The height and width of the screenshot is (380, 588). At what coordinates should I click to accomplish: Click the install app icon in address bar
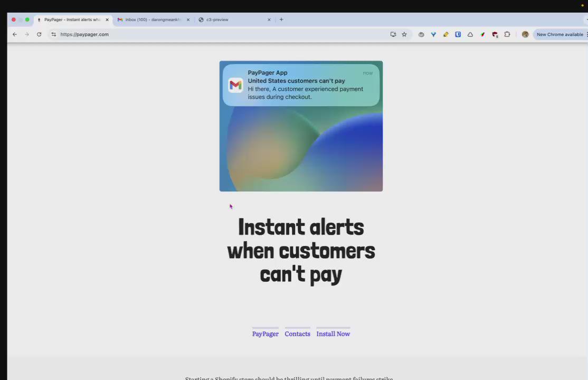(x=393, y=34)
